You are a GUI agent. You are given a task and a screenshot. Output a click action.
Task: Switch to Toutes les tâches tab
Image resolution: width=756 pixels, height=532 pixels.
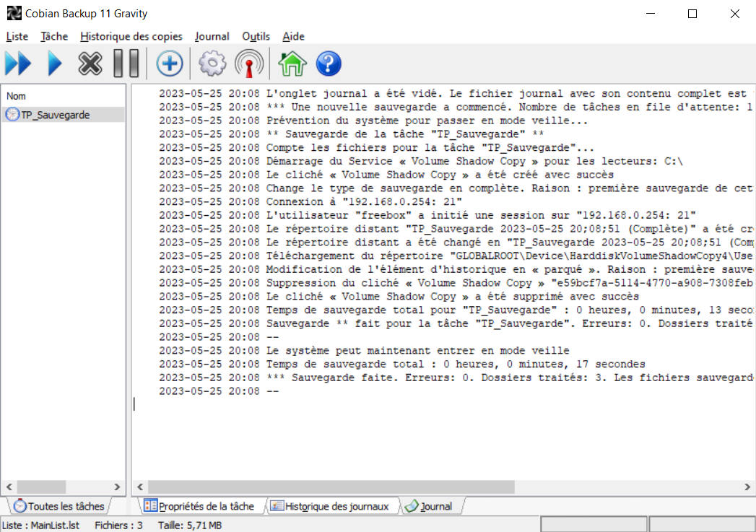60,506
